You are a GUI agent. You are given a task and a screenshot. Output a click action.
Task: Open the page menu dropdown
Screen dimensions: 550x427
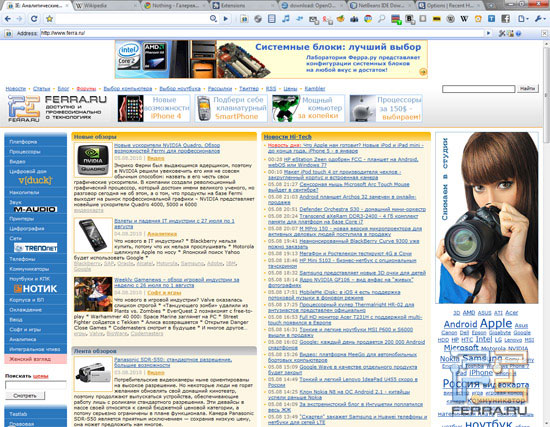[523, 19]
